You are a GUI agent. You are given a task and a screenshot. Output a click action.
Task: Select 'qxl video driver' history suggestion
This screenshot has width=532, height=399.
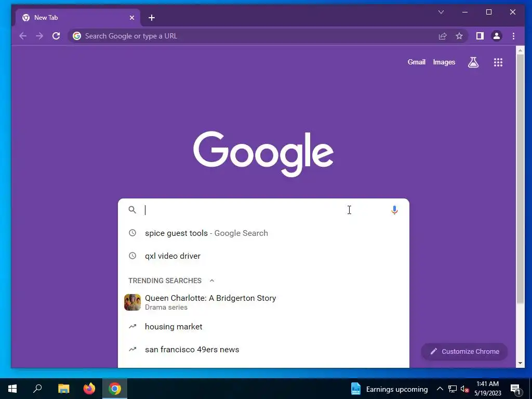(x=263, y=256)
